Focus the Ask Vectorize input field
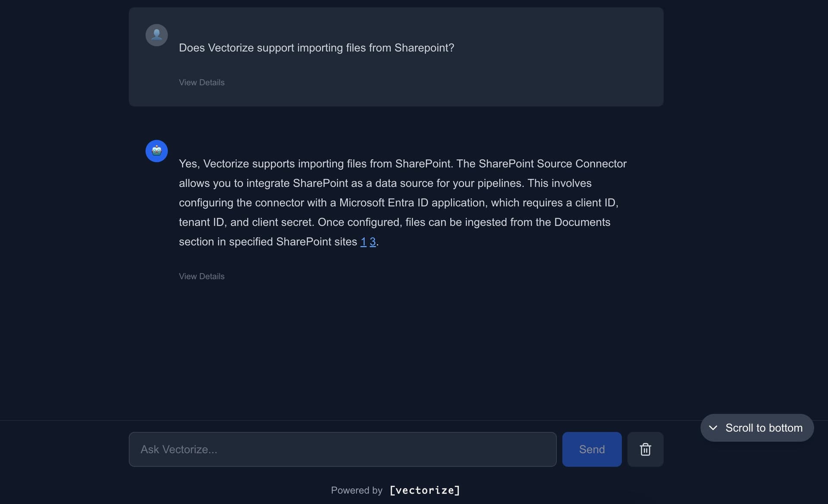The height and width of the screenshot is (504, 828). pos(342,449)
